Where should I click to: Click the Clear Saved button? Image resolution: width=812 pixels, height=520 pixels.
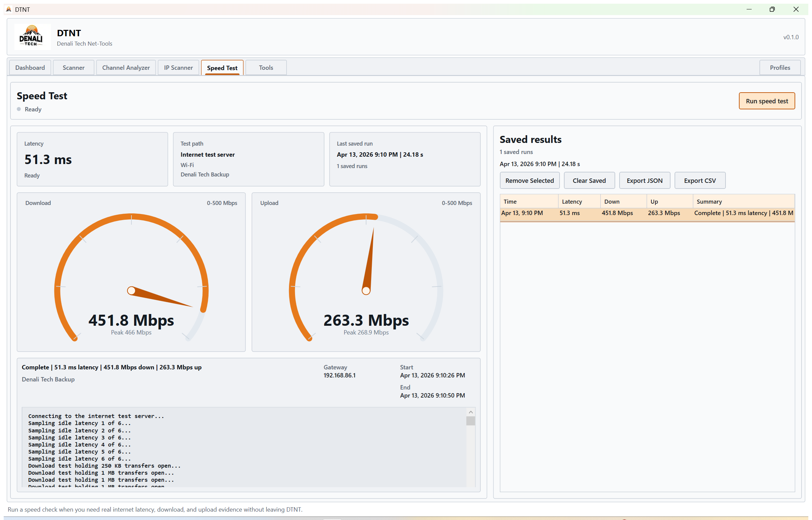click(x=589, y=180)
